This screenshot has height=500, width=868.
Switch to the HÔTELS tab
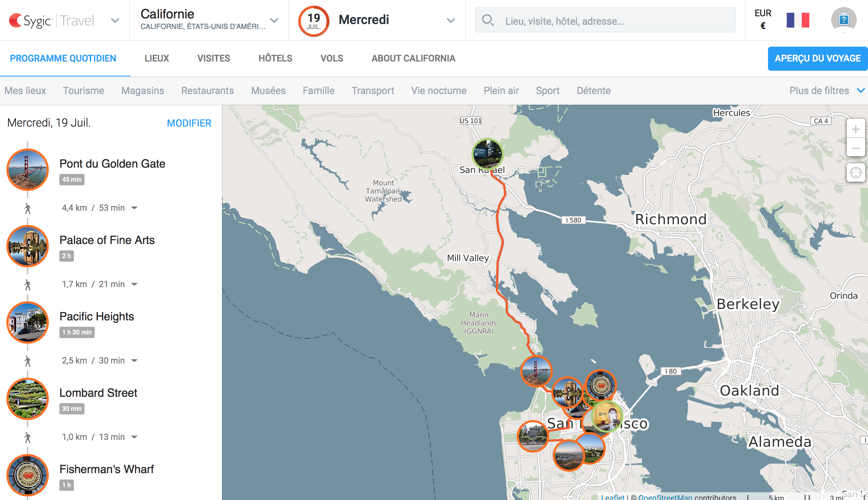click(275, 58)
